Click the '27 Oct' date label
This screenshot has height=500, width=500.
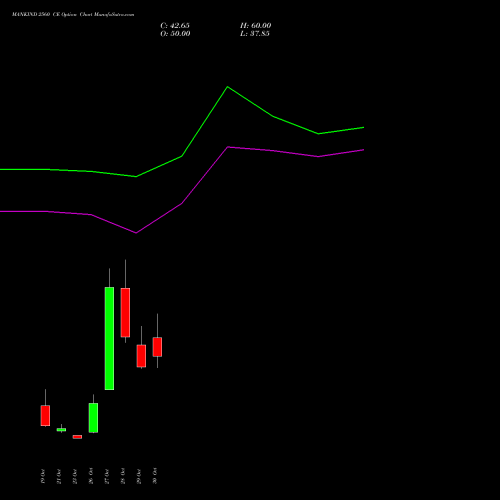(107, 476)
